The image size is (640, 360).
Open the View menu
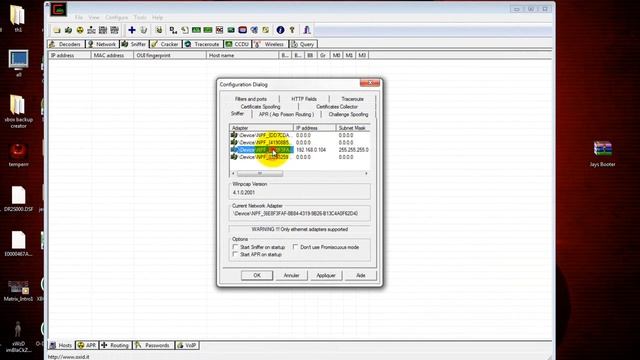point(94,18)
